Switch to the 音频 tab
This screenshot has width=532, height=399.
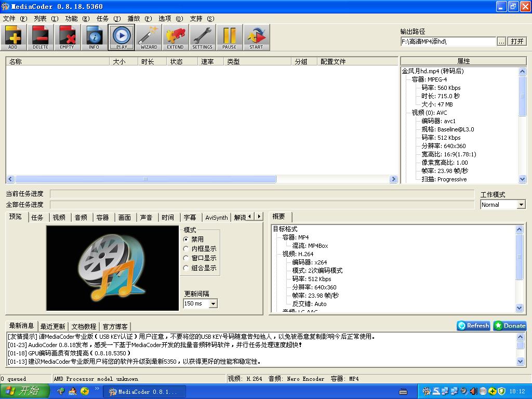click(81, 218)
